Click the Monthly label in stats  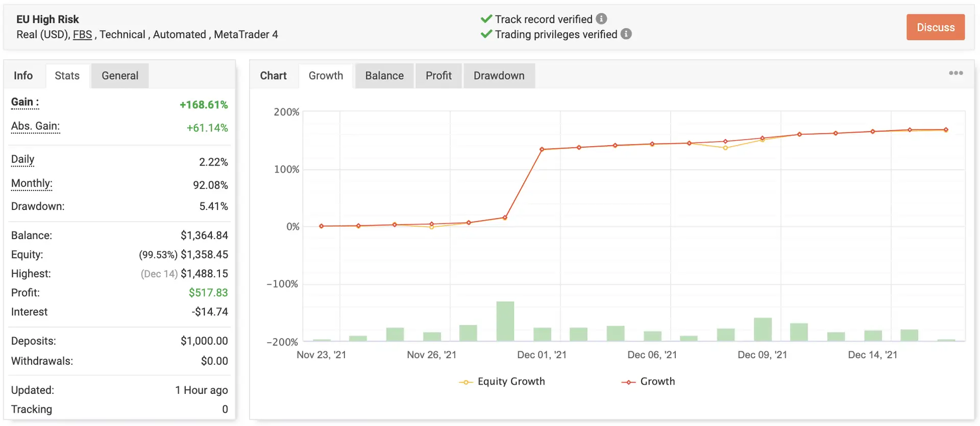(32, 183)
